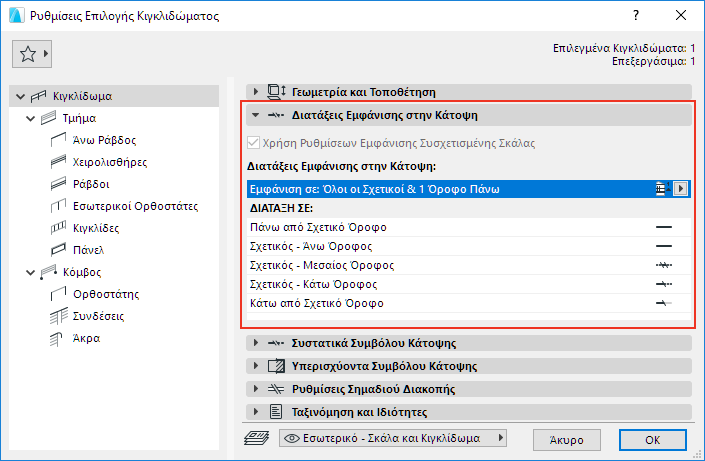Viewport: 705px width, 461px height.
Task: Expand the Γεωμετρία και Τοποθέτηση panel
Action: [x=256, y=91]
